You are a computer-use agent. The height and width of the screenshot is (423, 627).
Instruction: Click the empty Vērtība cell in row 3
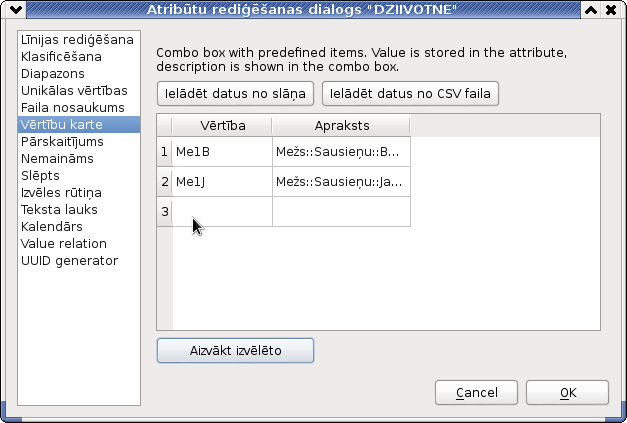(x=222, y=212)
